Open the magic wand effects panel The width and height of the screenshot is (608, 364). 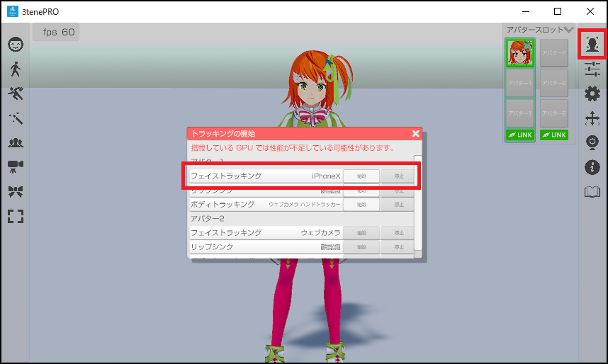(16, 118)
